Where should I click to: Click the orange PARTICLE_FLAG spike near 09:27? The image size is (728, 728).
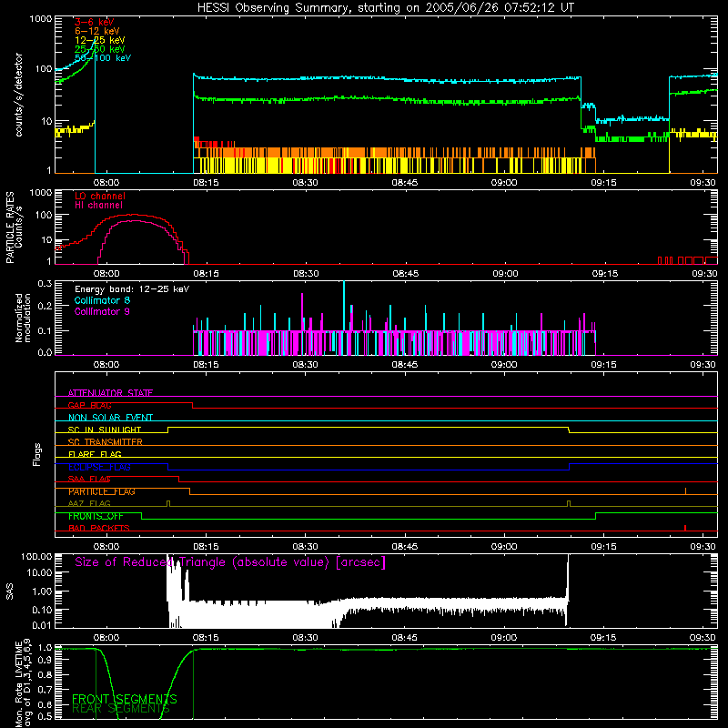[686, 491]
